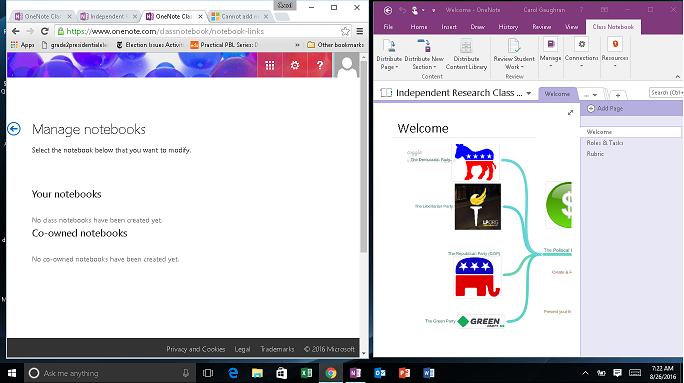
Task: Open the History ribbon tab
Action: pyautogui.click(x=508, y=27)
